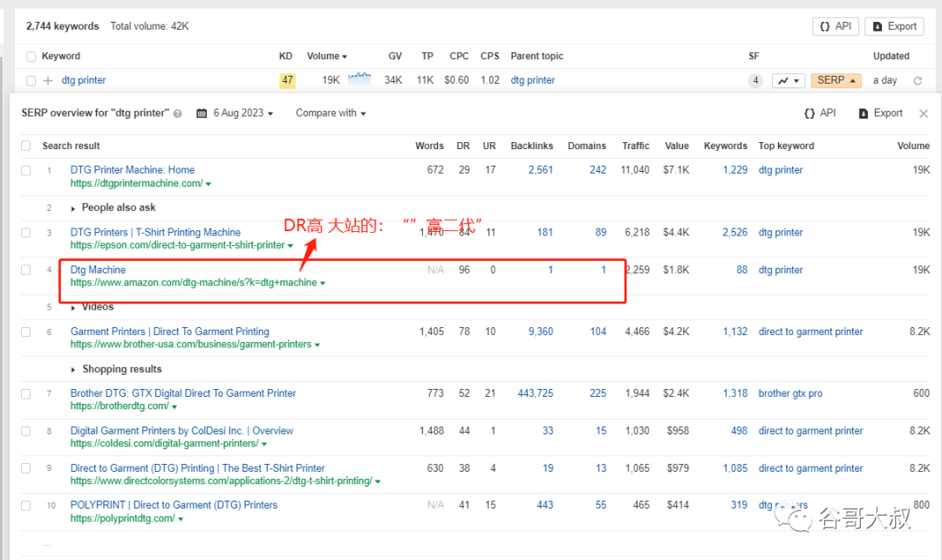Click the refresh icon next to a day
The width and height of the screenshot is (942, 560).
(918, 80)
